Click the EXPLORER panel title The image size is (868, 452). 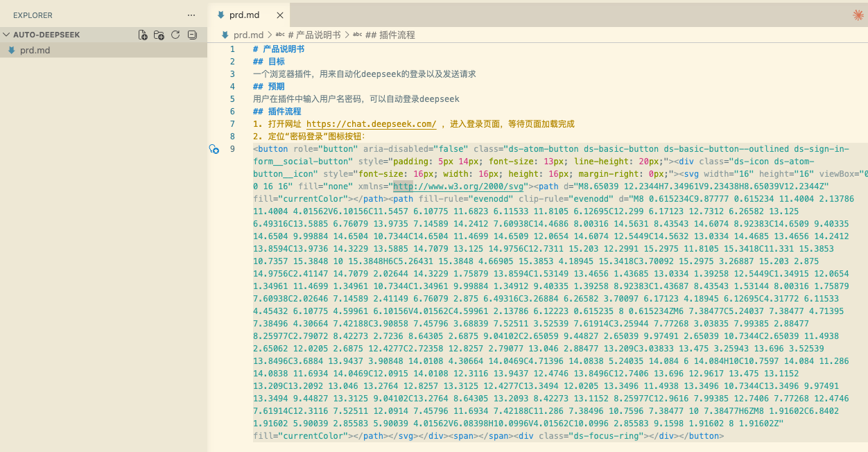pos(33,15)
